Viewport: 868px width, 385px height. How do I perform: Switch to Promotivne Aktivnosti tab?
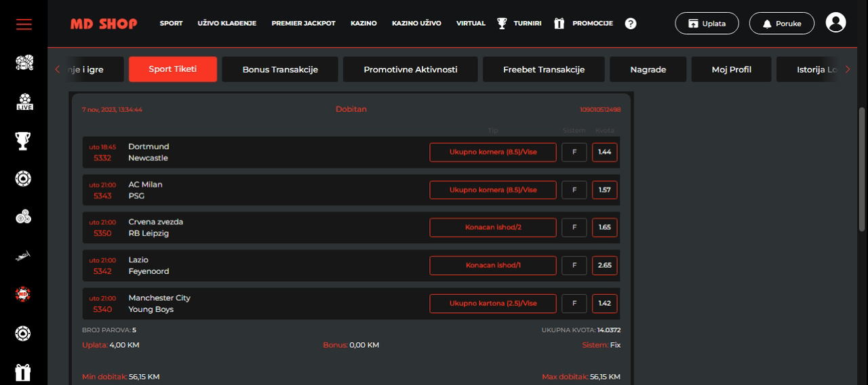point(410,69)
